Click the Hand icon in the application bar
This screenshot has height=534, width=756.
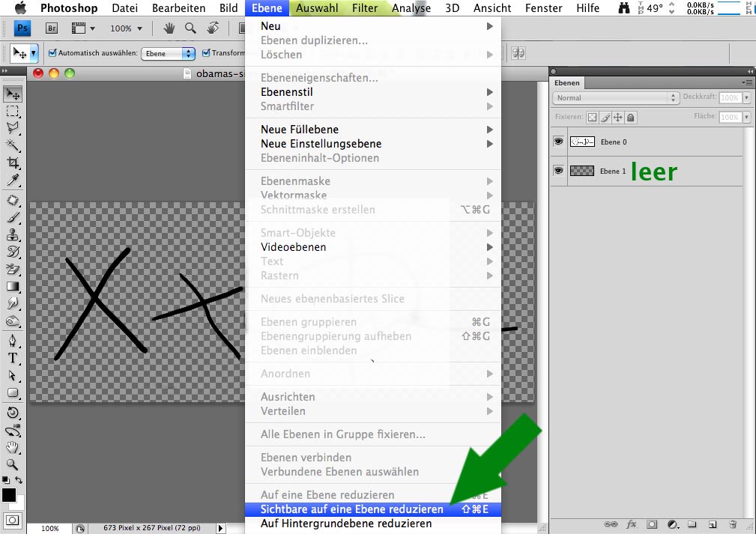(169, 28)
